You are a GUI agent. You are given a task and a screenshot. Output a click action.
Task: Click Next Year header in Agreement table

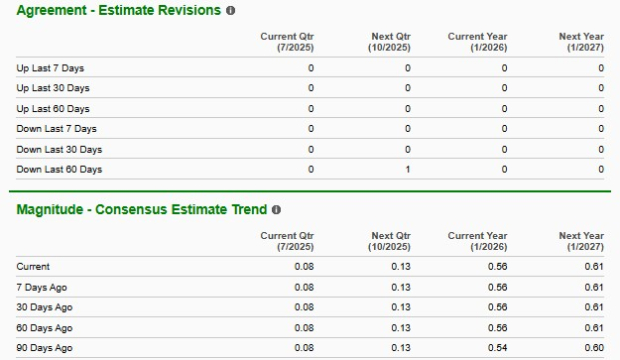click(x=581, y=42)
